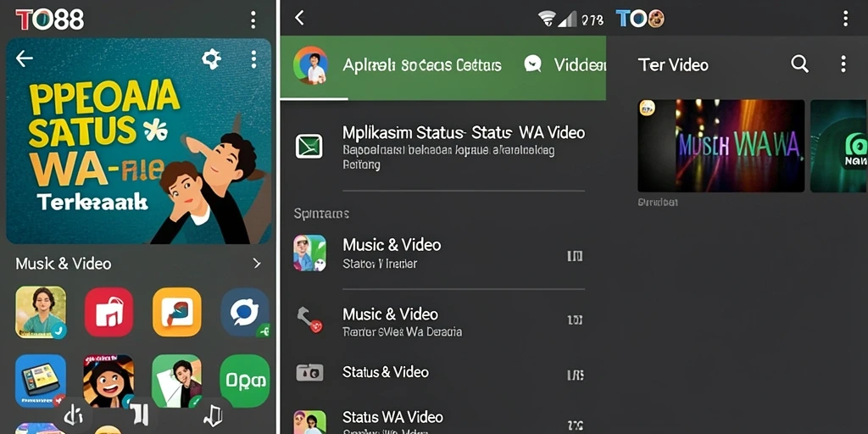Open the laughing cartoon face app icon
The width and height of the screenshot is (868, 434).
click(x=108, y=381)
